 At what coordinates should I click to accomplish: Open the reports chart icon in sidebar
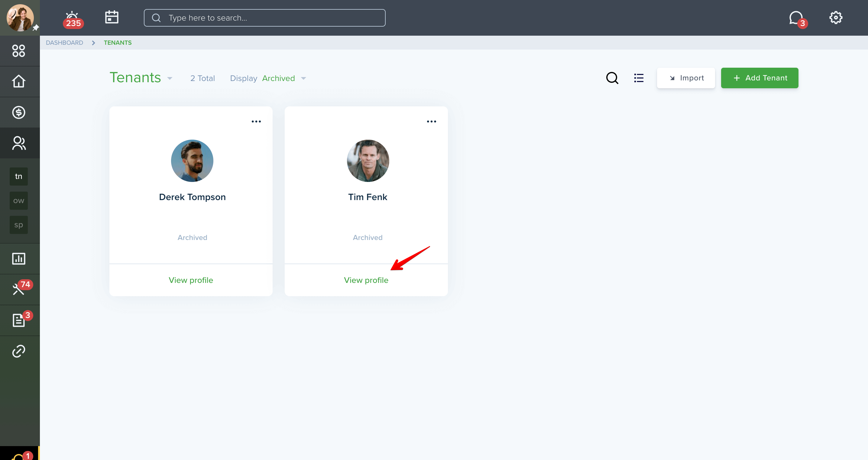tap(18, 258)
